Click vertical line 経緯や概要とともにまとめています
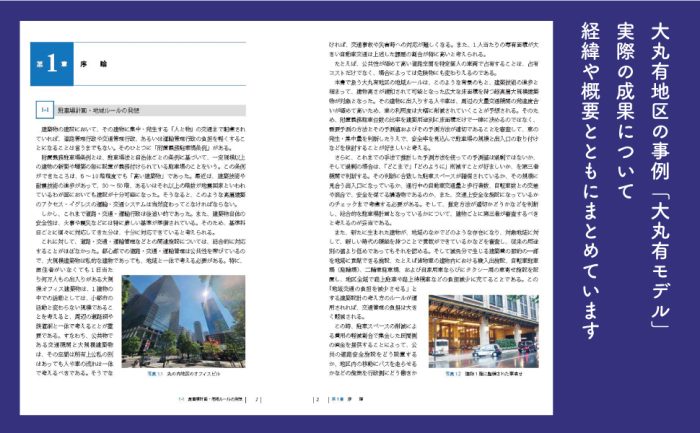Viewport: 700px width, 433px height. click(x=591, y=181)
